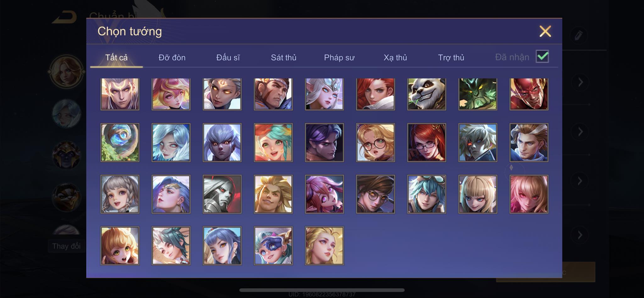Close the Chọn tướng dialog
Viewport: 644px width, 298px height.
pyautogui.click(x=545, y=31)
